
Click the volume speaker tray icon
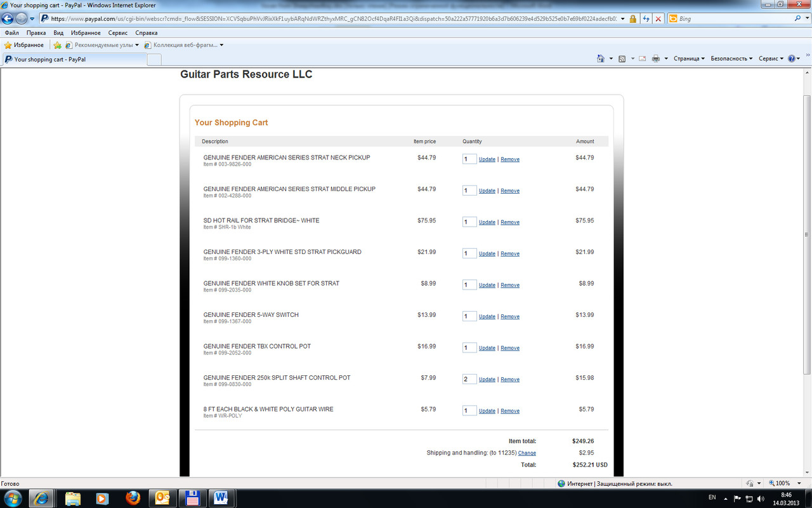760,498
